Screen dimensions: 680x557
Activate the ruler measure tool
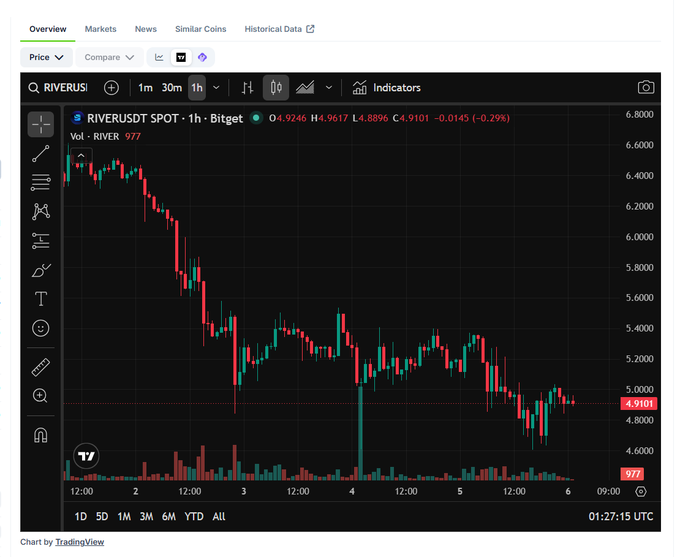41,367
